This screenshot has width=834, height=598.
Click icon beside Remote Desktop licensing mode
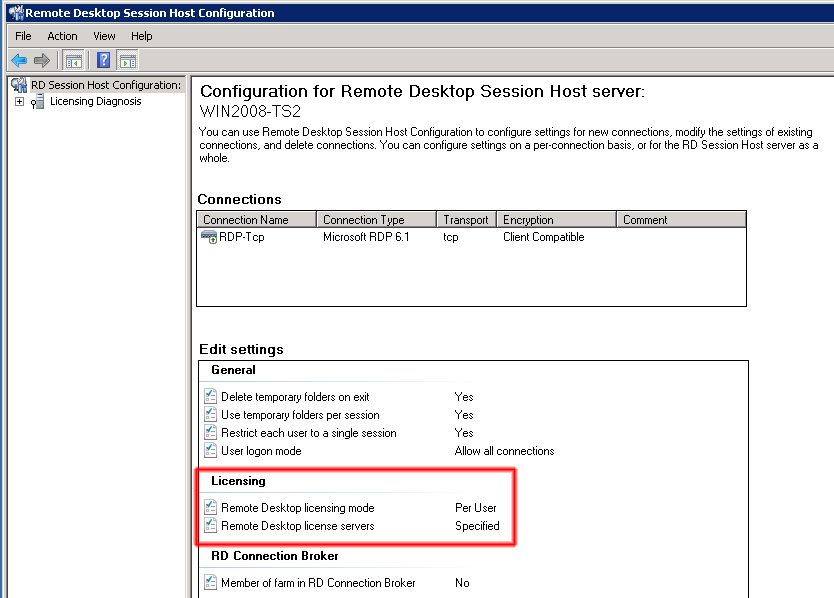211,508
